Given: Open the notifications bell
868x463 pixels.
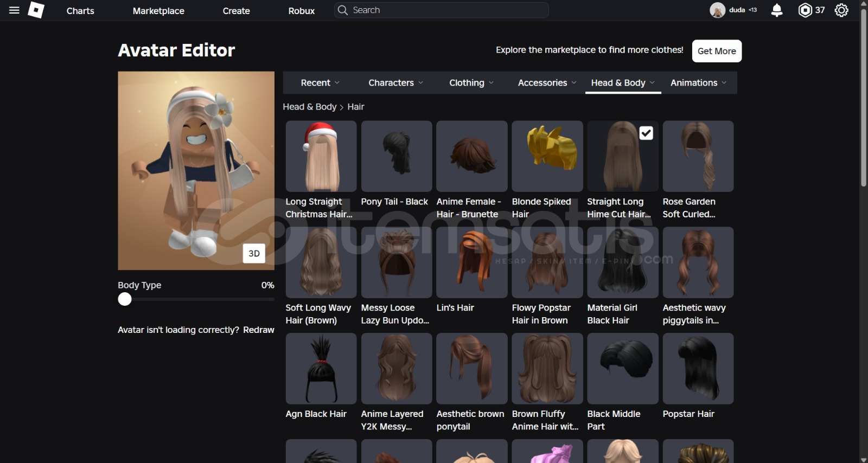Looking at the screenshot, I should 777,10.
